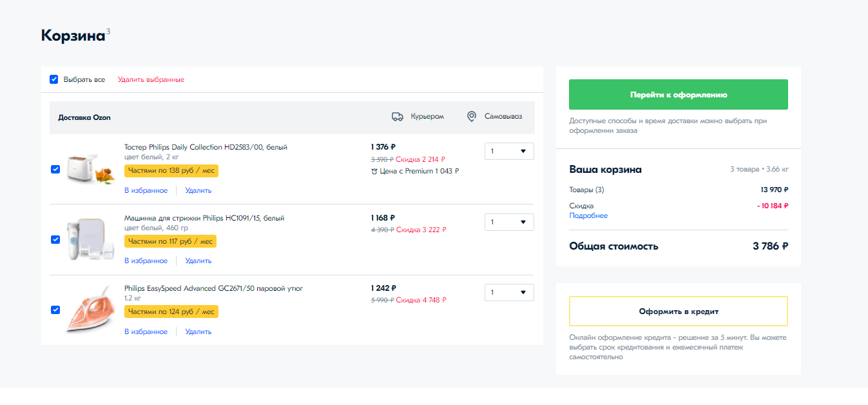This screenshot has height=405, width=868.
Task: Click the "Скидка 3 222 ₽" discount text
Action: [421, 230]
